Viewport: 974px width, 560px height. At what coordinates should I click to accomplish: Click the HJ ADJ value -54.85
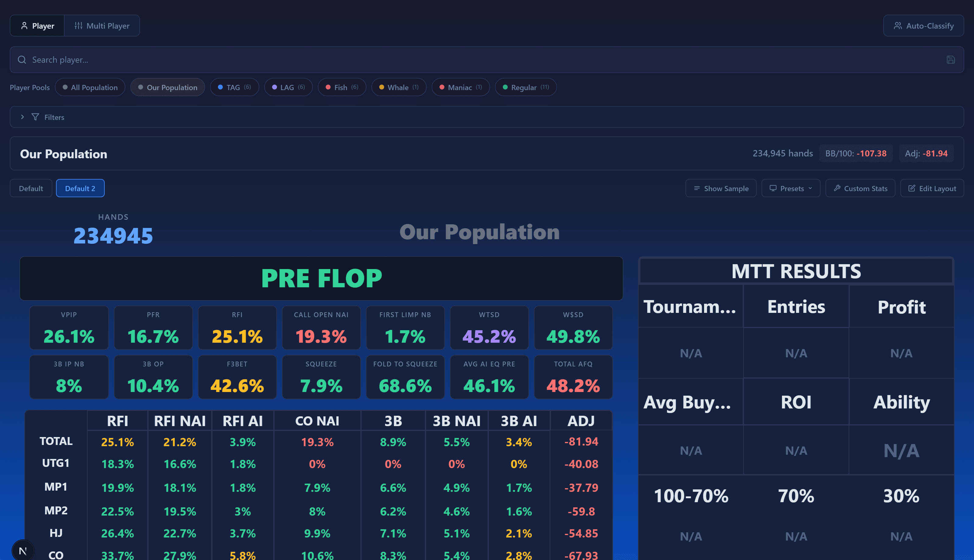(581, 534)
